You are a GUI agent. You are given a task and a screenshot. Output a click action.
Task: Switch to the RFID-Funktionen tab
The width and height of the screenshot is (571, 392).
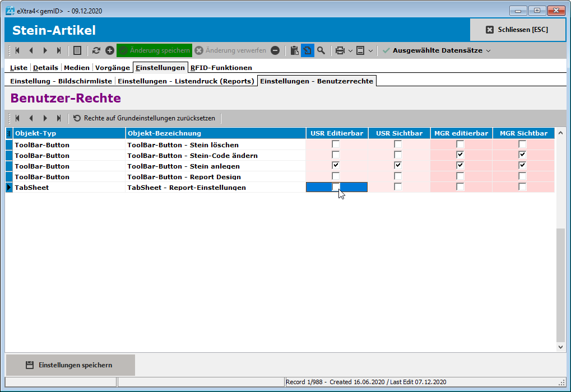coord(221,68)
